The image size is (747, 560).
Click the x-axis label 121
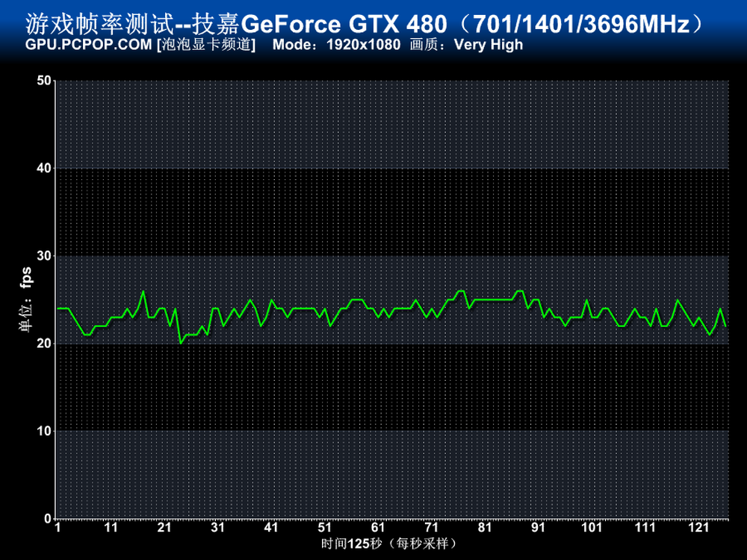[698, 528]
